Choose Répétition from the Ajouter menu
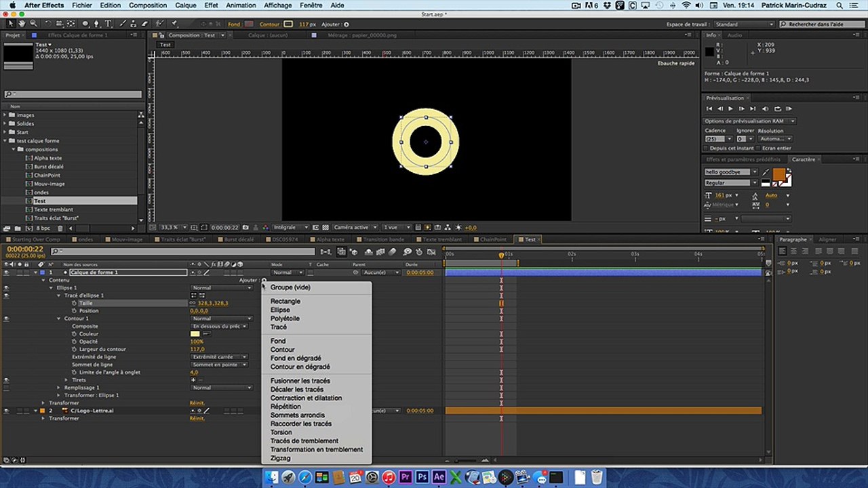The width and height of the screenshot is (868, 488). click(285, 407)
